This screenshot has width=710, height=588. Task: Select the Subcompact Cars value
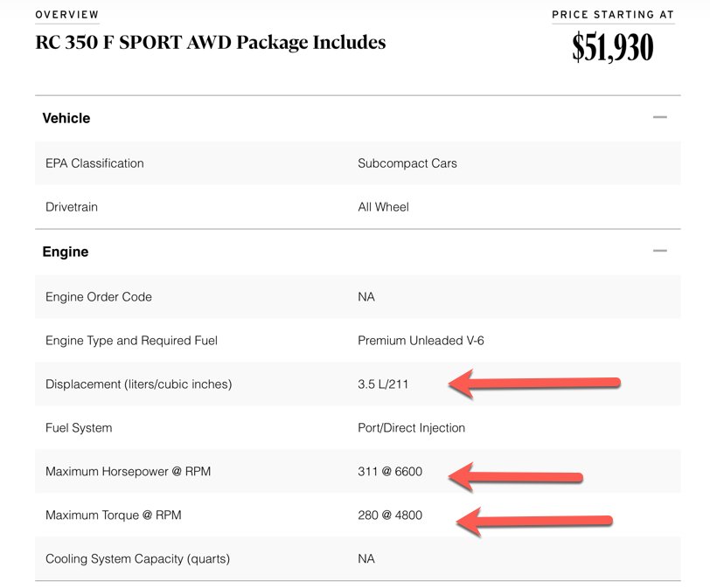click(407, 163)
